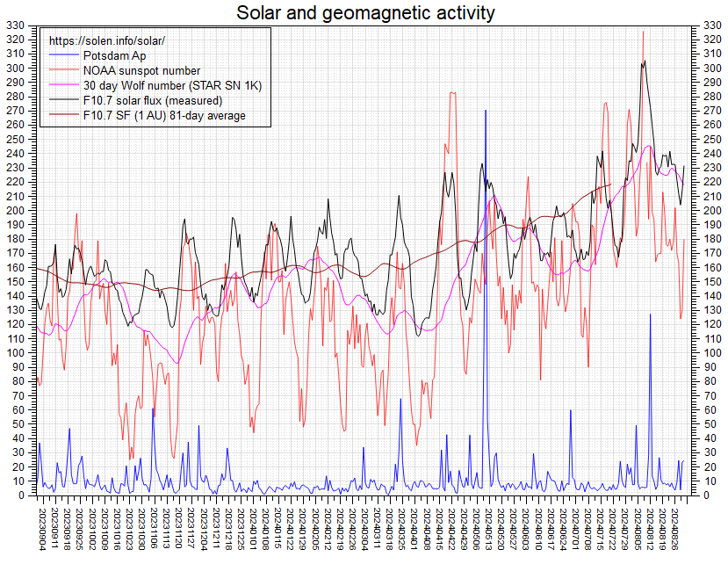Click the black solar flux peak near 305

645,61
